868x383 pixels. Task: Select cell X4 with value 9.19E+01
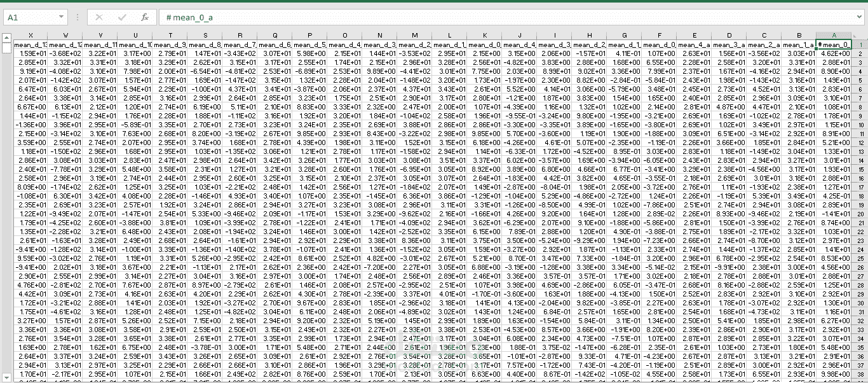tap(30, 71)
